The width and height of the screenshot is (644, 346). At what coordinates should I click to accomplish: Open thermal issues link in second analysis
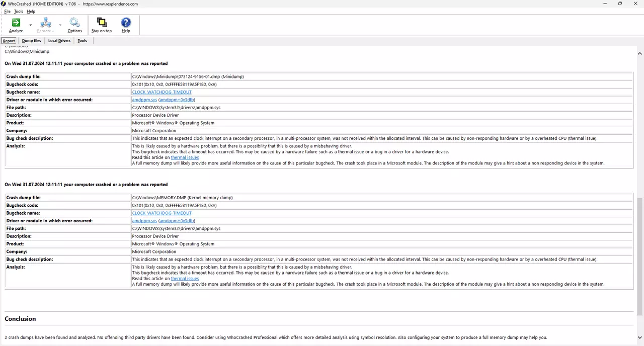point(185,279)
